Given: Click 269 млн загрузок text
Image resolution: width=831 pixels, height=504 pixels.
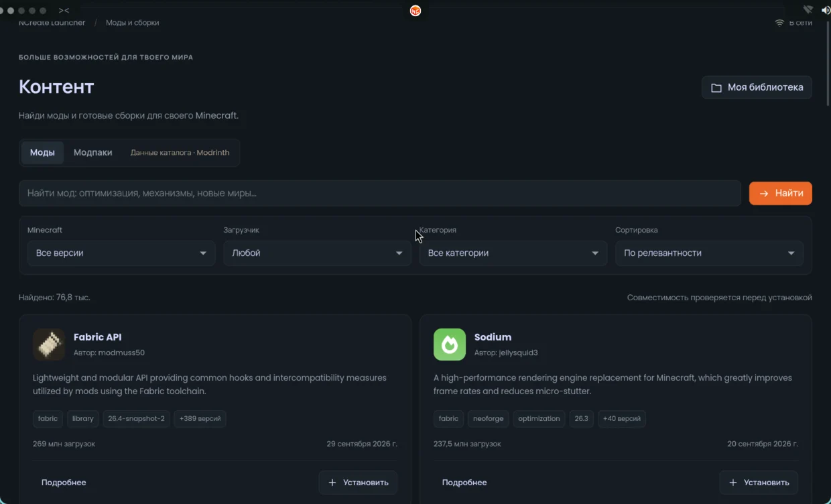Looking at the screenshot, I should [x=64, y=444].
